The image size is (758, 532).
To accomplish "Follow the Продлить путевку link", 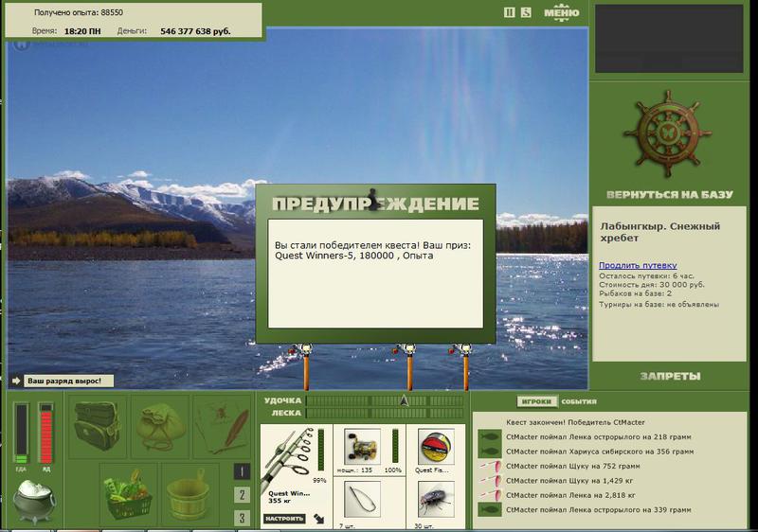I will point(638,265).
